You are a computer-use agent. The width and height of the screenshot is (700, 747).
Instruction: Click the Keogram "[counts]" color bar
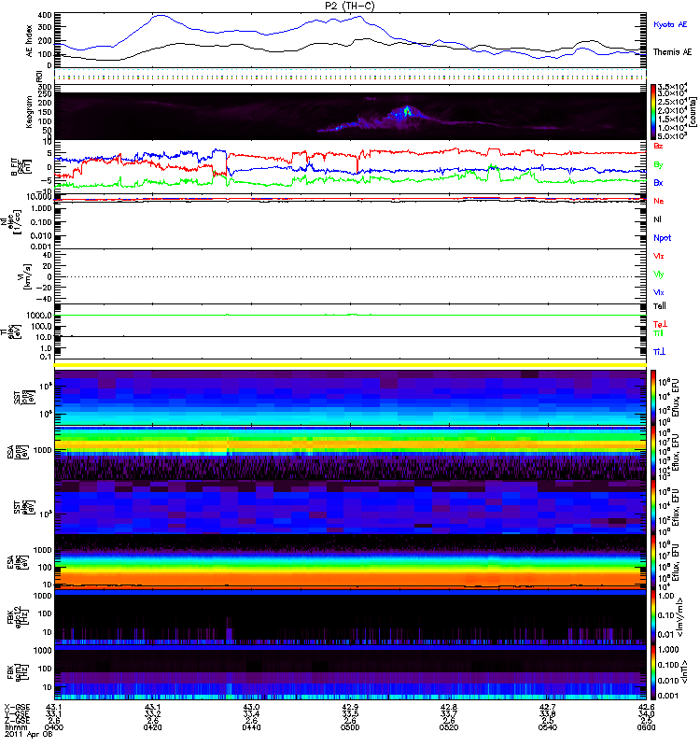pos(653,112)
